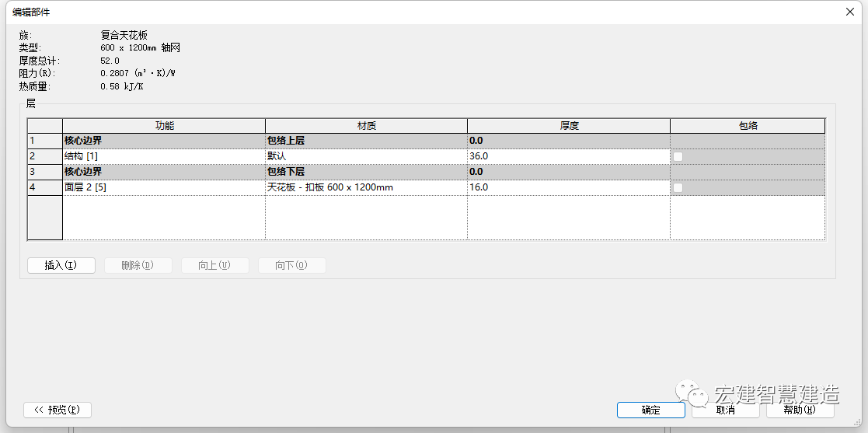Screen dimensions: 868x433
Task: Edit the 36.0 thickness cell
Action: (569, 157)
